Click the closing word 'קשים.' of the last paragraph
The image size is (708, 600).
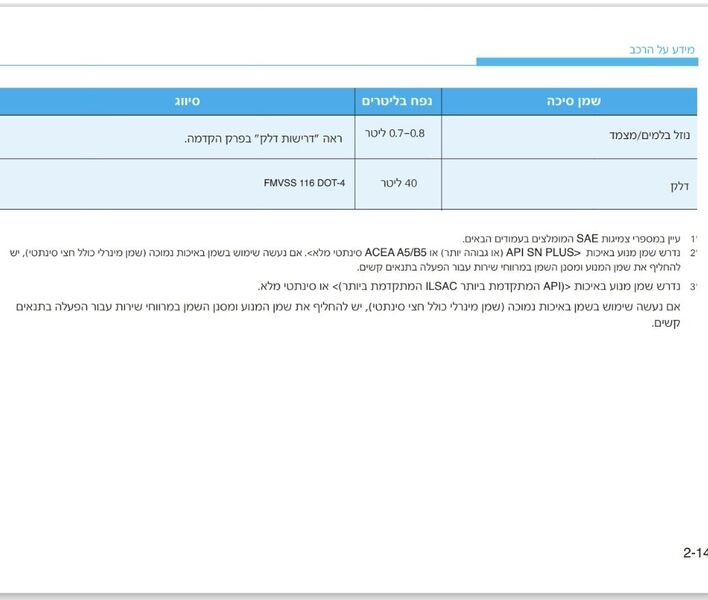[x=666, y=324]
